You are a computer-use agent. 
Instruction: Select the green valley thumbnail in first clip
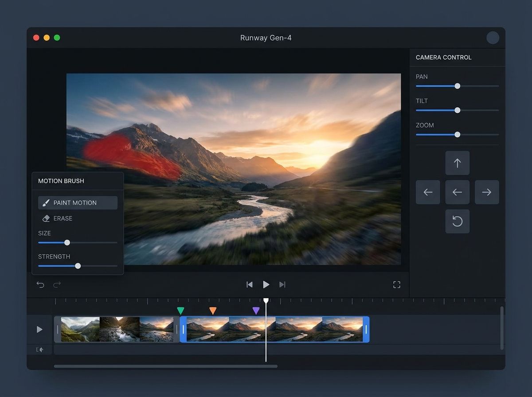pos(80,329)
